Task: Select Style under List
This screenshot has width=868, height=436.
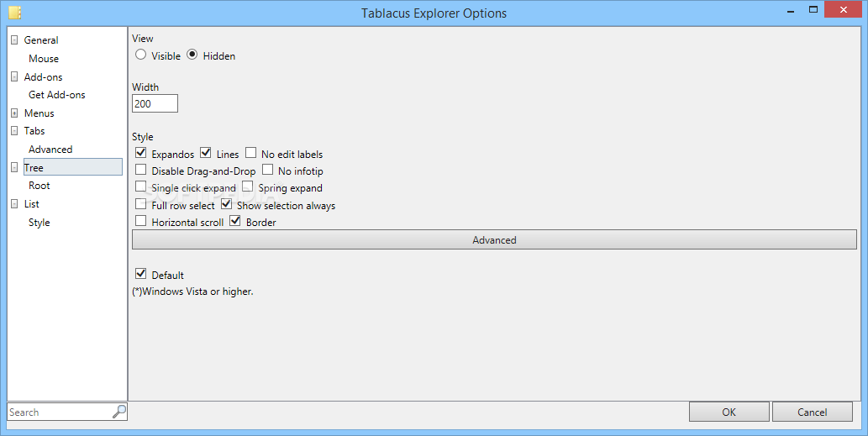Action: point(39,222)
